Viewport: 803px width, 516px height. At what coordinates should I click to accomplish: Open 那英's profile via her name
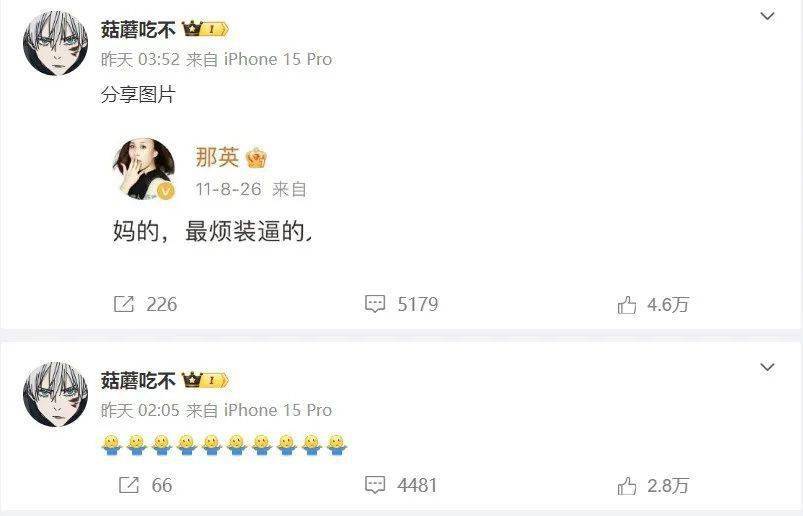click(x=217, y=157)
